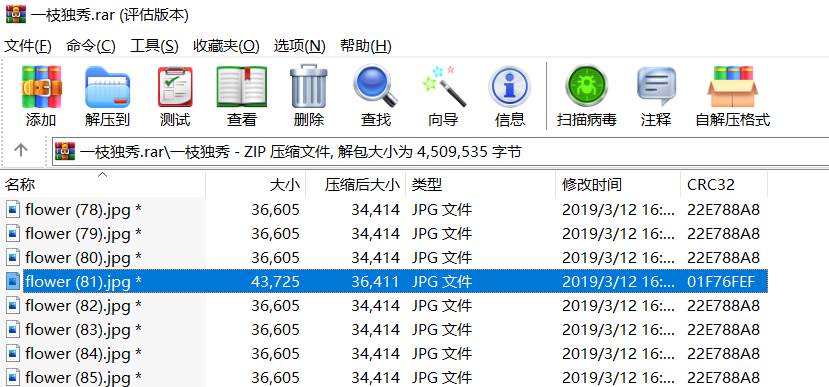Image resolution: width=829 pixels, height=387 pixels.
Task: Click the file icon of flower (78).jpg
Action: pos(13,210)
